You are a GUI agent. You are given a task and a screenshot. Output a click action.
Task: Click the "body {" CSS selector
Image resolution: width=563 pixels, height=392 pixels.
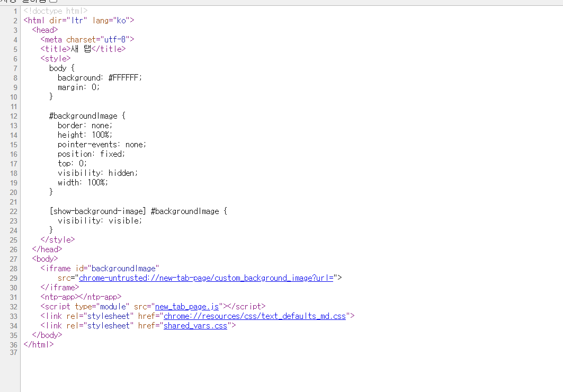[62, 68]
